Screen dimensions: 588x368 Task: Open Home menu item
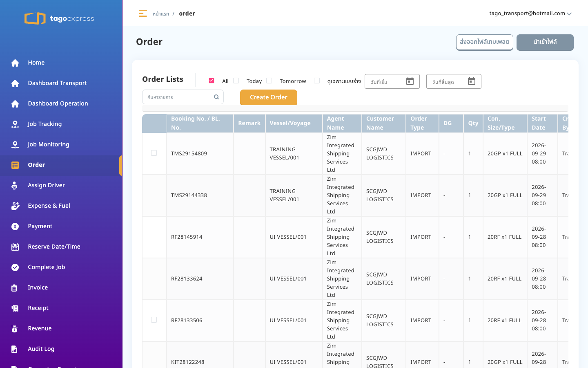click(x=61, y=63)
